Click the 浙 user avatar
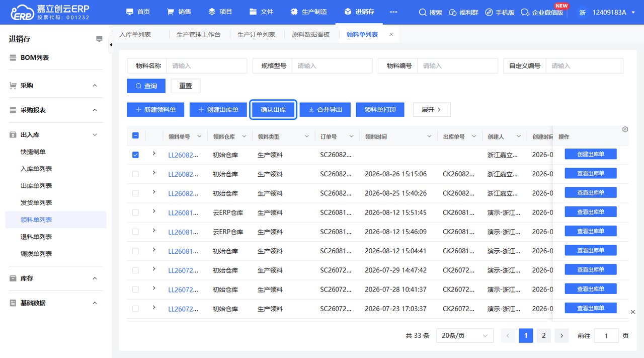 pyautogui.click(x=583, y=12)
